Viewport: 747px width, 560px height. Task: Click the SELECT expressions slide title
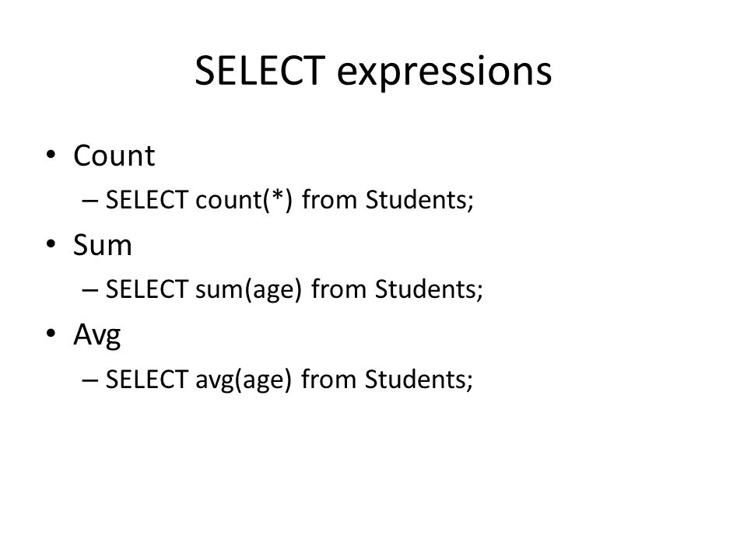click(x=373, y=72)
